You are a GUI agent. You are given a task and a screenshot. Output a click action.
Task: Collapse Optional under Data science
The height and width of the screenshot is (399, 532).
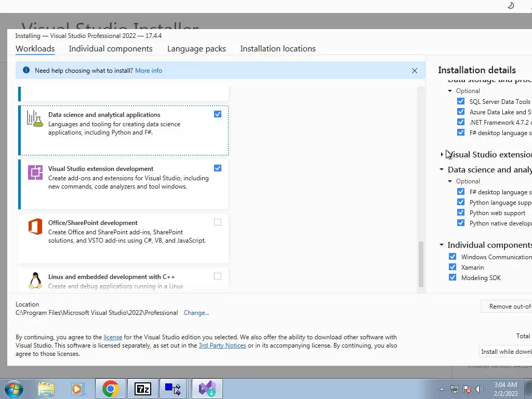pos(450,181)
